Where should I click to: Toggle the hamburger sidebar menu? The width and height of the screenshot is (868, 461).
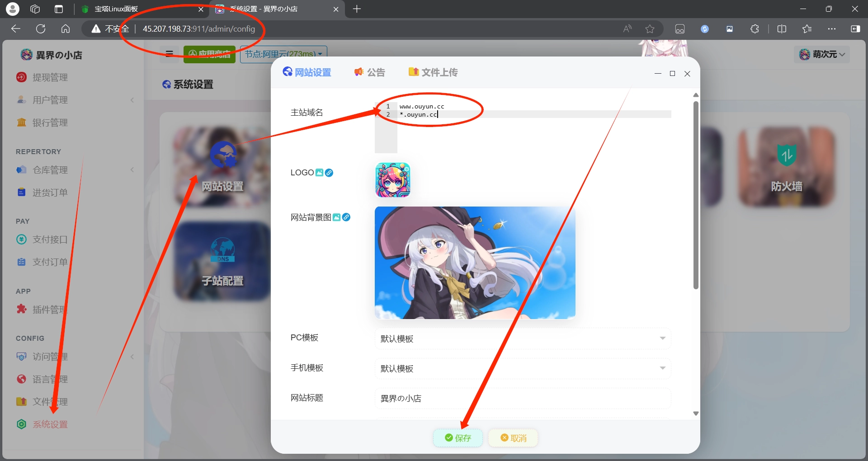(170, 54)
